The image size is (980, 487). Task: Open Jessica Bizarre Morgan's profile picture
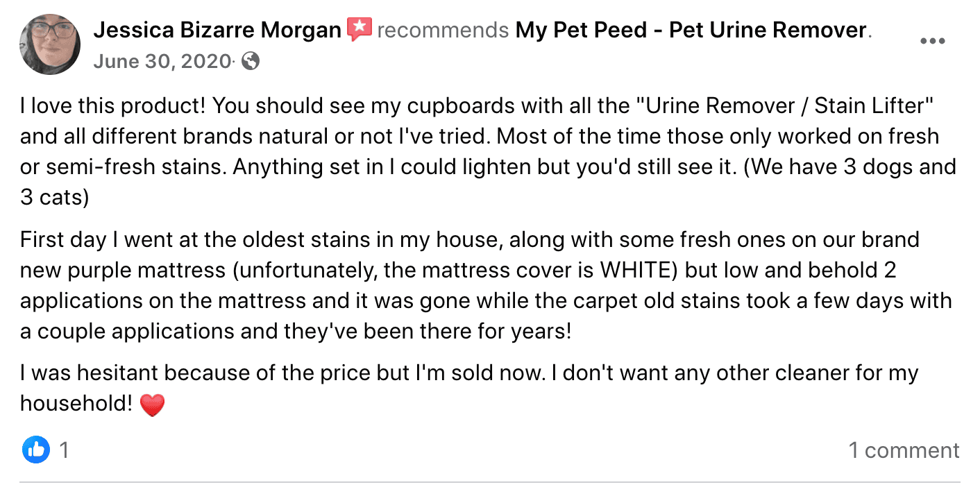[x=49, y=43]
